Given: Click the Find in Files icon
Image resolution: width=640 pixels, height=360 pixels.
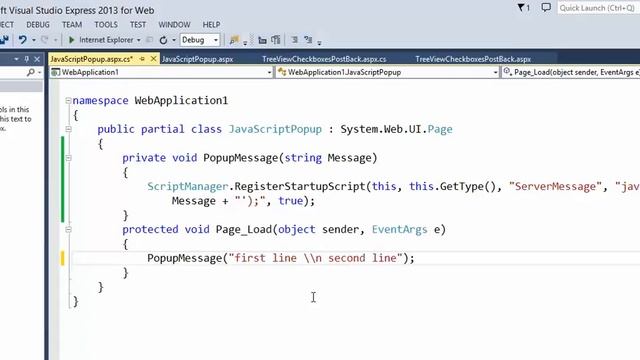Looking at the screenshot, I should [234, 40].
